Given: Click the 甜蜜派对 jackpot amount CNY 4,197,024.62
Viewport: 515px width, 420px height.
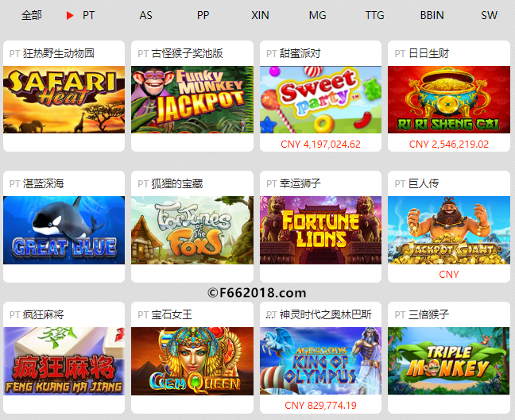Looking at the screenshot, I should (320, 144).
